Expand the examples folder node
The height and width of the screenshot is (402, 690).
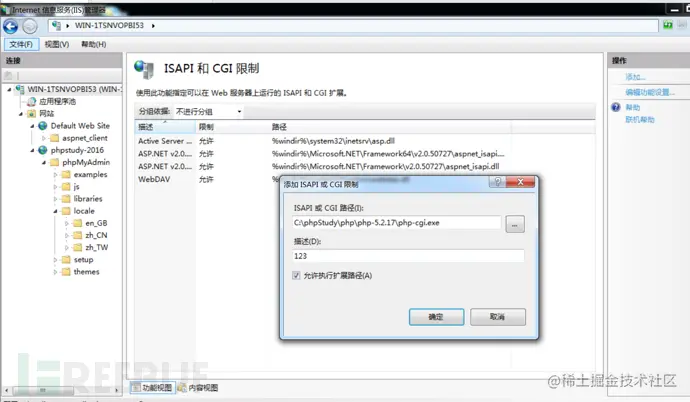pos(55,175)
